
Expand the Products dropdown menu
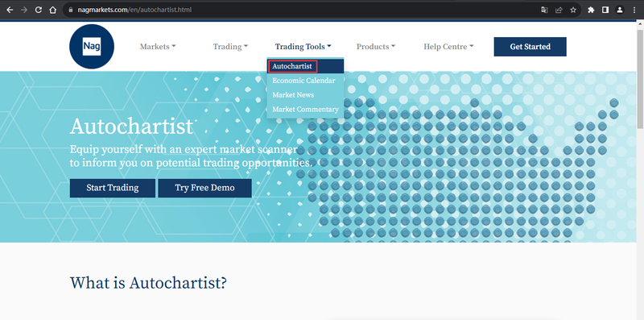pos(376,47)
